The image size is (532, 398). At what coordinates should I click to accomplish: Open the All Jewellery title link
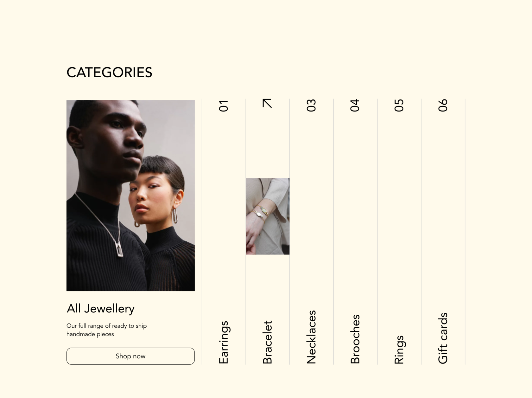[x=101, y=309]
